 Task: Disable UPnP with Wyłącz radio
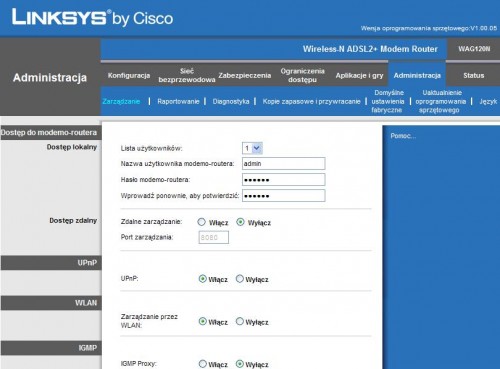[x=240, y=279]
